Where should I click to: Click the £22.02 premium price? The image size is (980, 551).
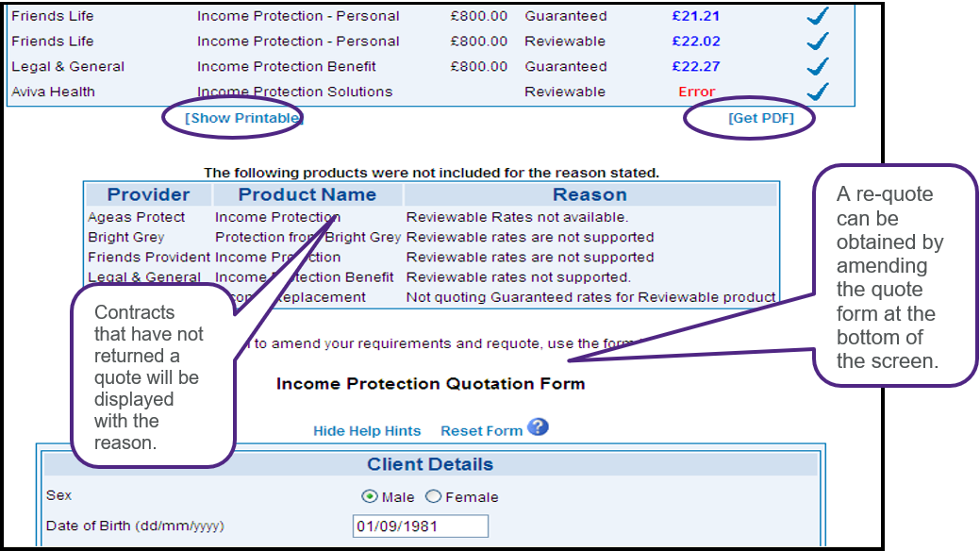coord(696,42)
